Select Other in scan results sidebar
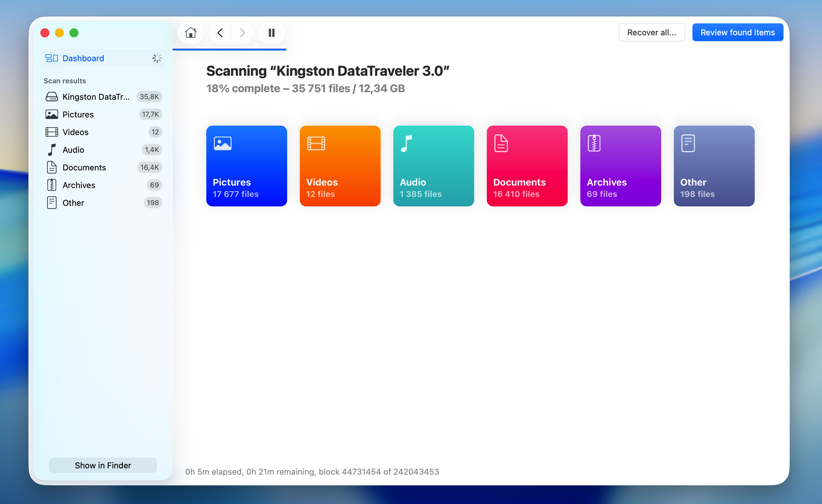The image size is (822, 504). pos(103,203)
